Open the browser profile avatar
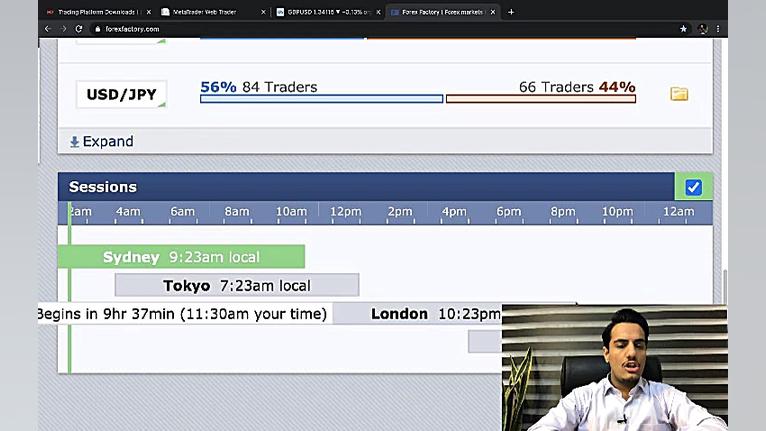This screenshot has width=766, height=431. pos(703,29)
